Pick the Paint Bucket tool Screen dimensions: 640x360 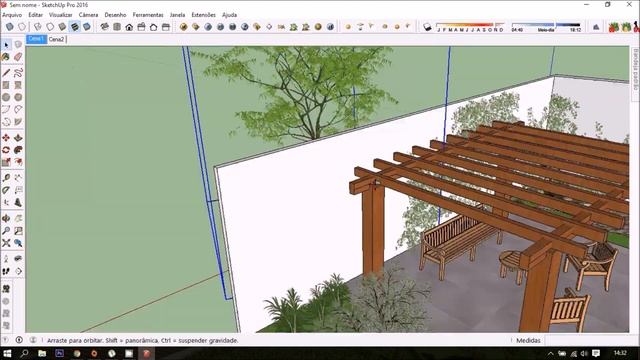pyautogui.click(x=6, y=57)
